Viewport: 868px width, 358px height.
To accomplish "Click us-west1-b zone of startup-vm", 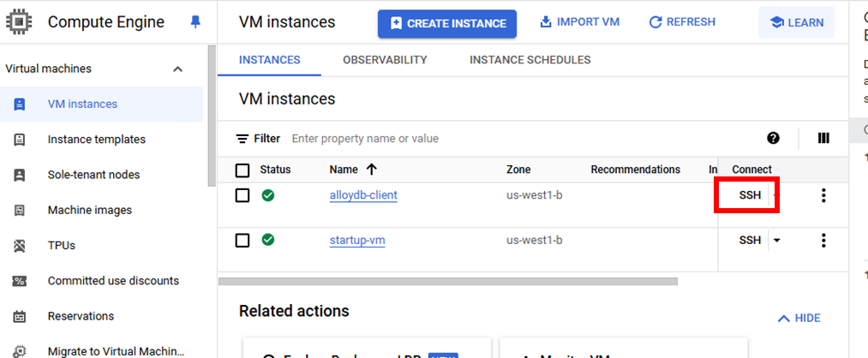I will point(535,241).
